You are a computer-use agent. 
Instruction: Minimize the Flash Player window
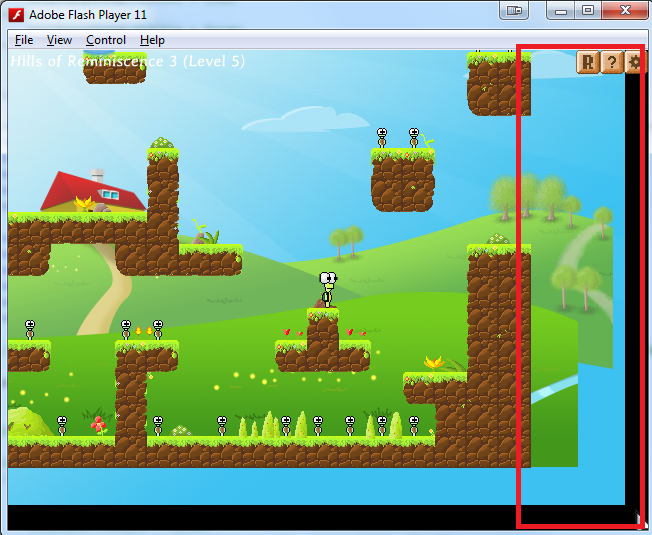[563, 11]
